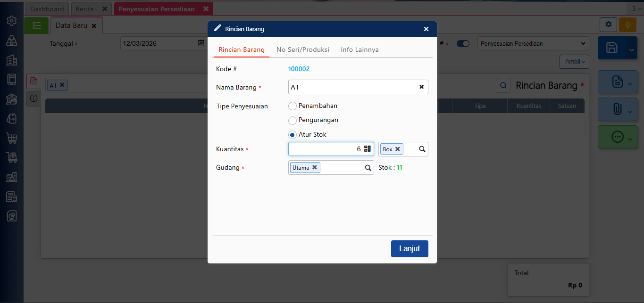
Task: Open Penyesuaian Persediaan dropdown
Action: [533, 44]
